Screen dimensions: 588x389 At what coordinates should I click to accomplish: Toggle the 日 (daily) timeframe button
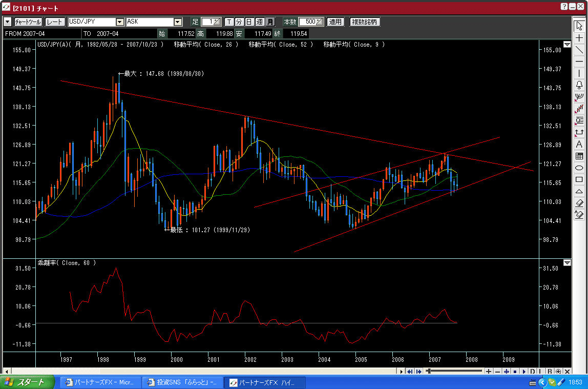point(249,22)
